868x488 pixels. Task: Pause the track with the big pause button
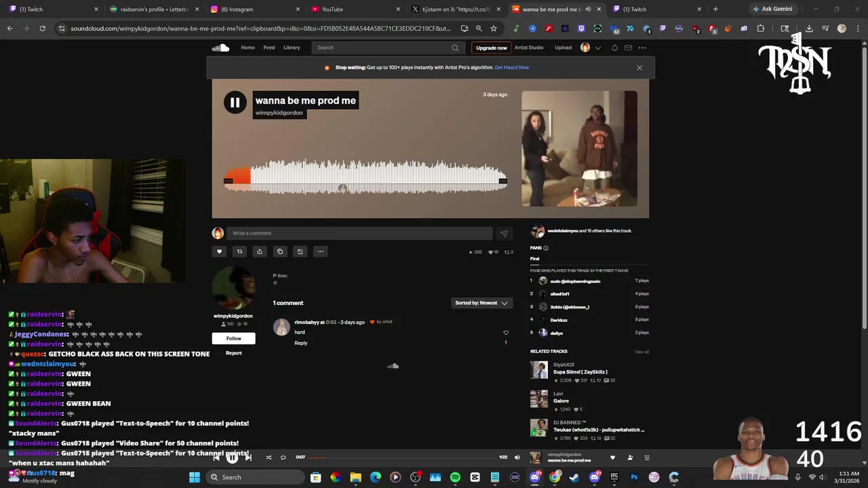click(235, 102)
